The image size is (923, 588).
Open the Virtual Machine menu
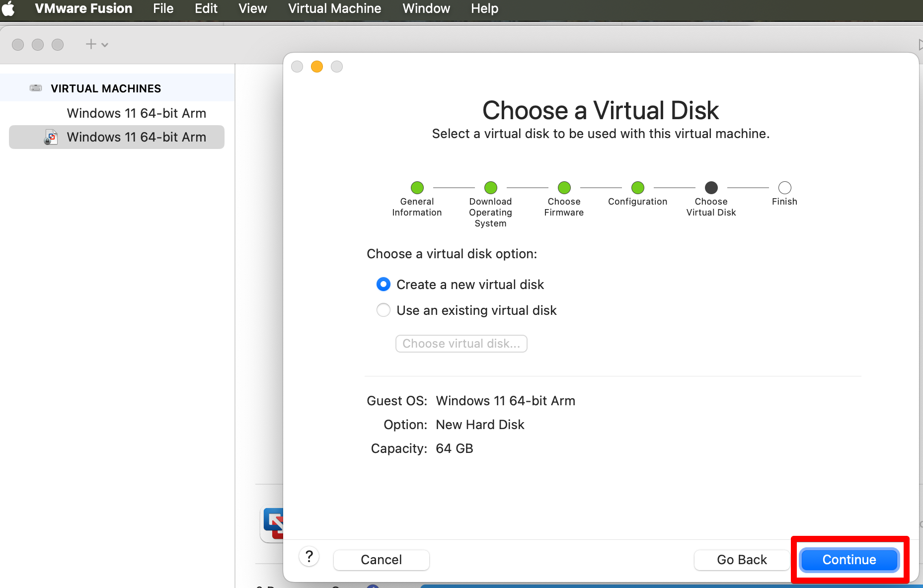(334, 8)
